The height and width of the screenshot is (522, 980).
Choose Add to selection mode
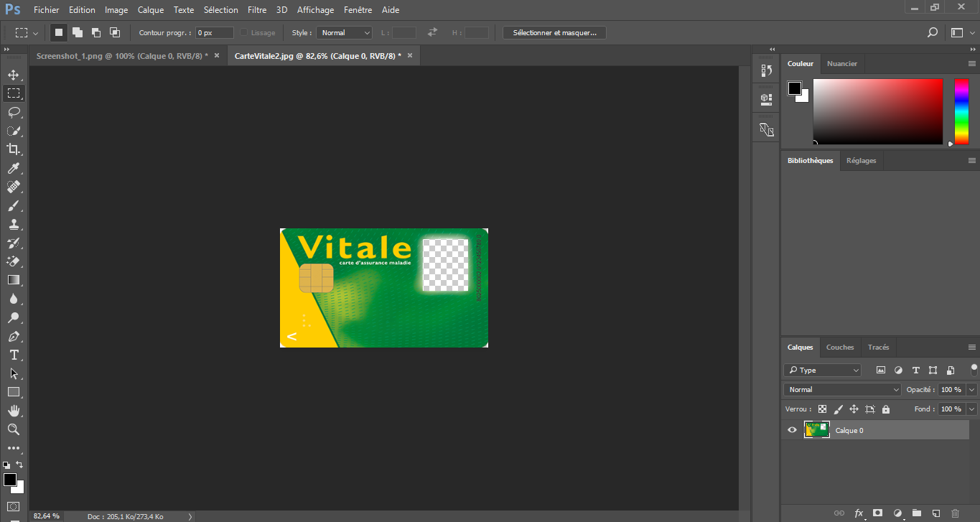point(77,32)
